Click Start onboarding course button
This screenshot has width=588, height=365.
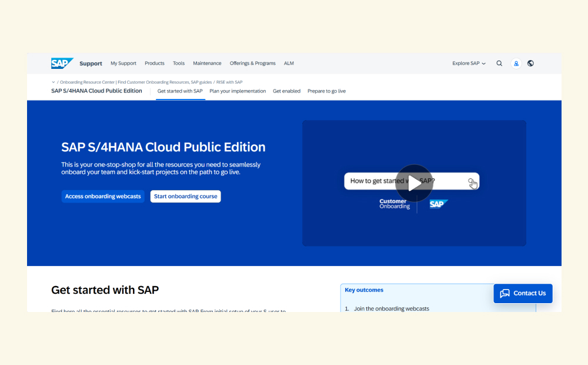(186, 197)
